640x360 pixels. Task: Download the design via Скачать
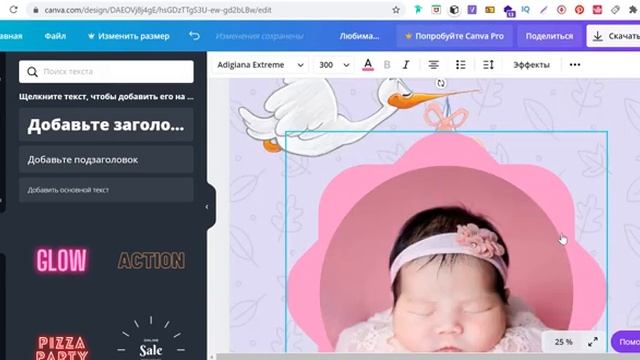tap(613, 36)
